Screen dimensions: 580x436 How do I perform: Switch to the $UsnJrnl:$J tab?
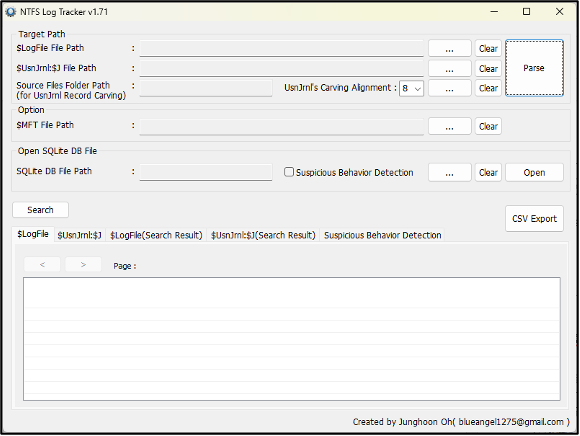80,235
